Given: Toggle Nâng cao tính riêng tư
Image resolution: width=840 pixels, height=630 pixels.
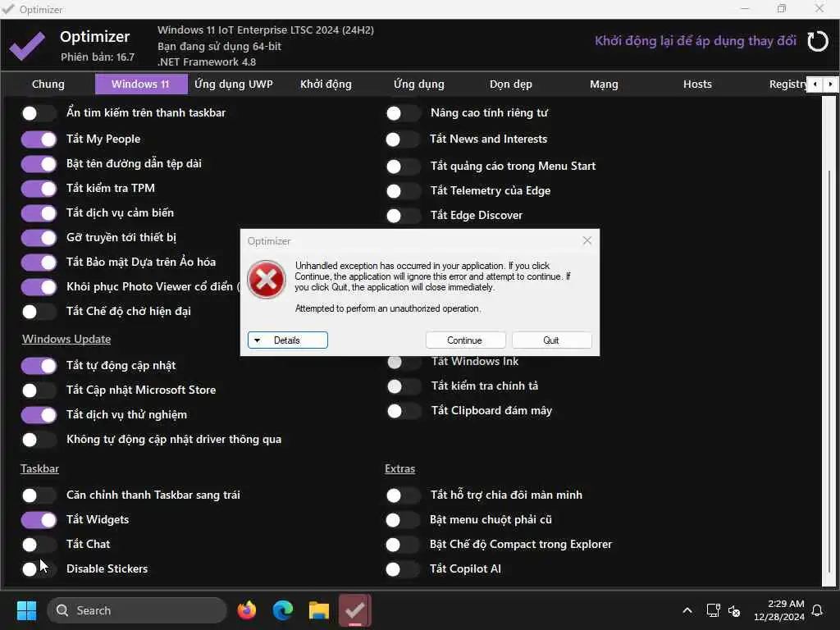Looking at the screenshot, I should [403, 113].
